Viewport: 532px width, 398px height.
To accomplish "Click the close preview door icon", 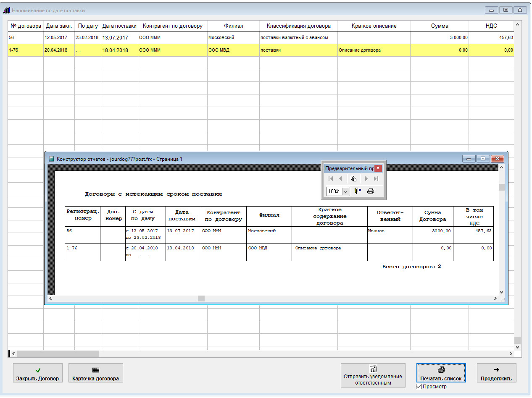I will 358,191.
